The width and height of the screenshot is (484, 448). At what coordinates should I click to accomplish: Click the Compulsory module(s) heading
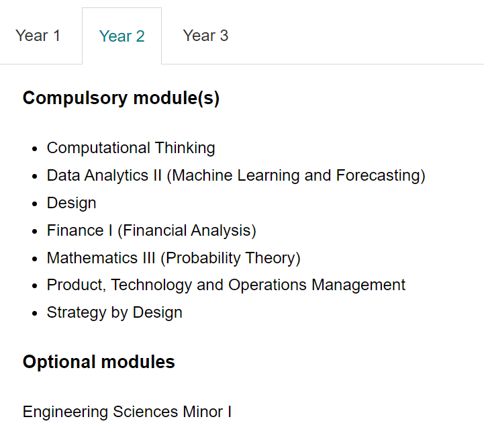click(x=121, y=99)
